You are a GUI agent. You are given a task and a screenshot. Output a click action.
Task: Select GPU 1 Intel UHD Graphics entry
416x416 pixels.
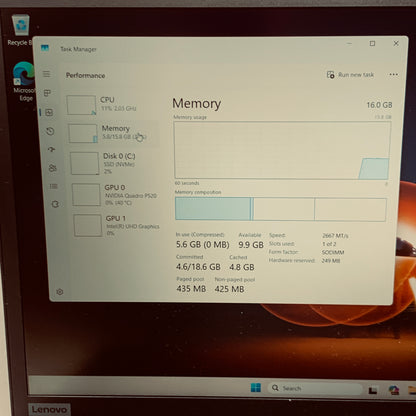(x=117, y=225)
